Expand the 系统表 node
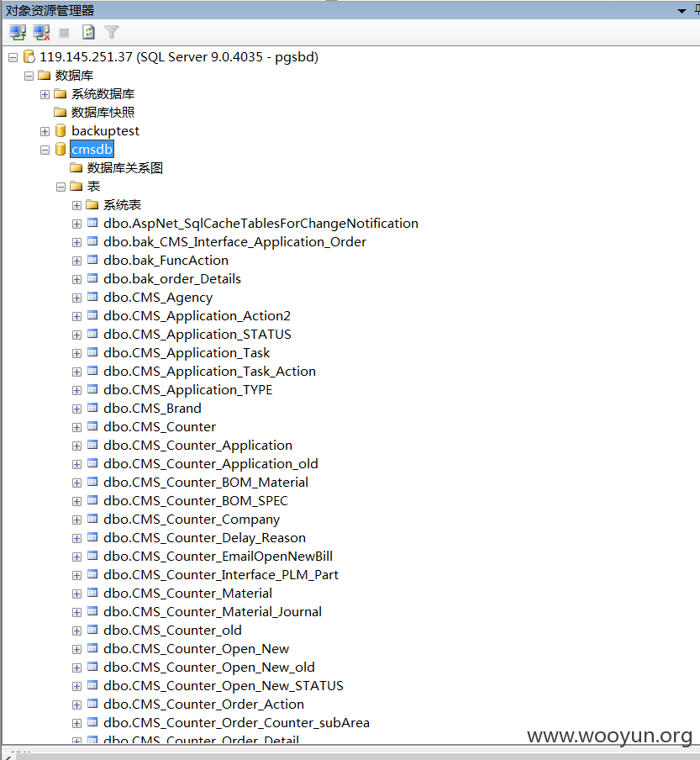Screen dimensions: 700x760 (x=77, y=205)
